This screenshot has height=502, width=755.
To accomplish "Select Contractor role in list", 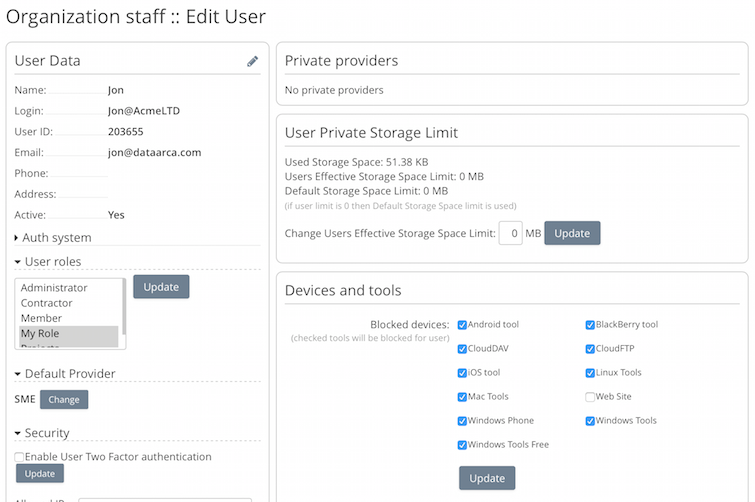I will 47,303.
